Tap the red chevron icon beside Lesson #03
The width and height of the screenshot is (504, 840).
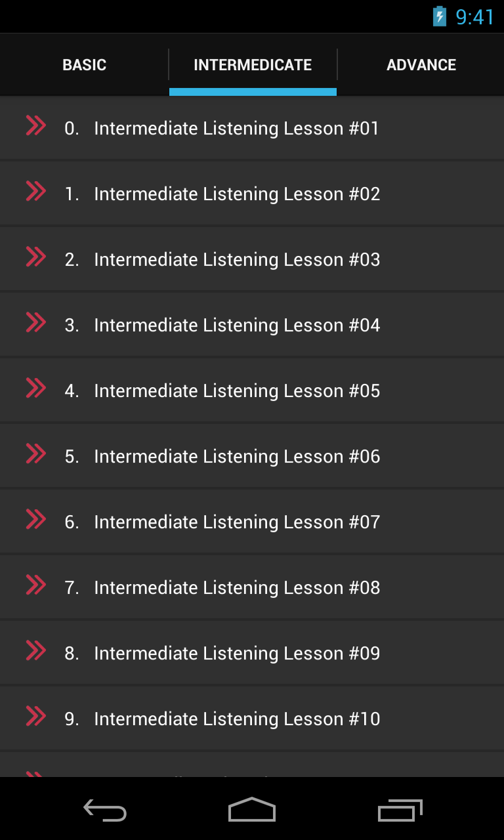(35, 256)
